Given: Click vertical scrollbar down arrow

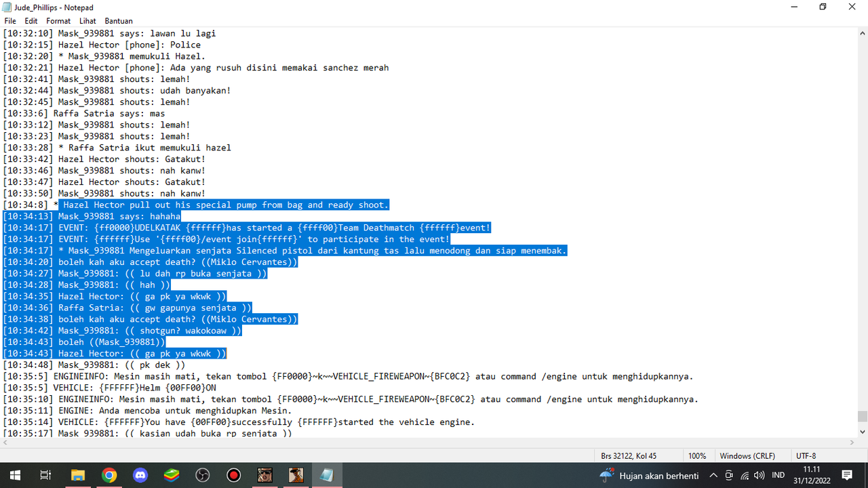Looking at the screenshot, I should tap(862, 432).
